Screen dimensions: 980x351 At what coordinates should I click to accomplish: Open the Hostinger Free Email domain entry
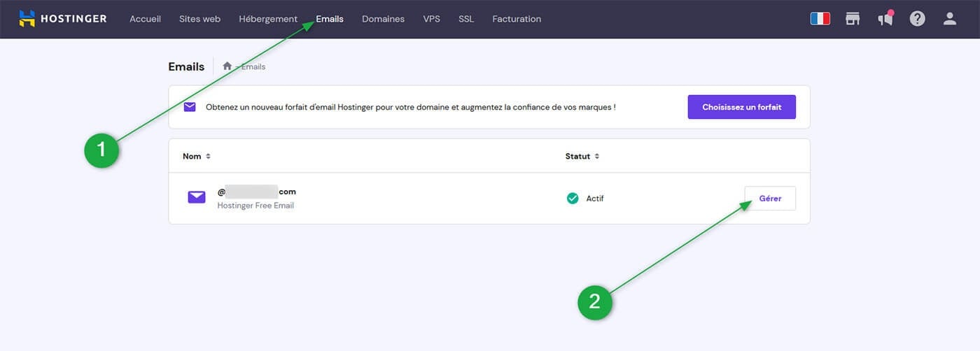(x=256, y=192)
